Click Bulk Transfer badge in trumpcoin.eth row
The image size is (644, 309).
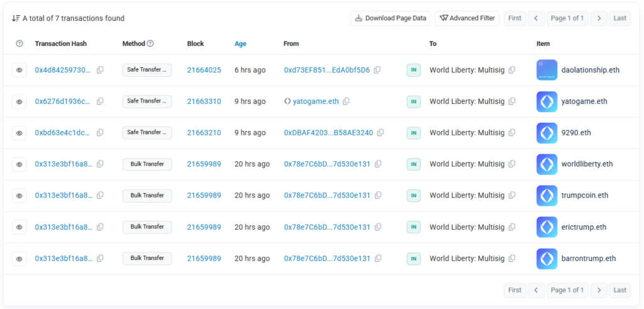[147, 196]
